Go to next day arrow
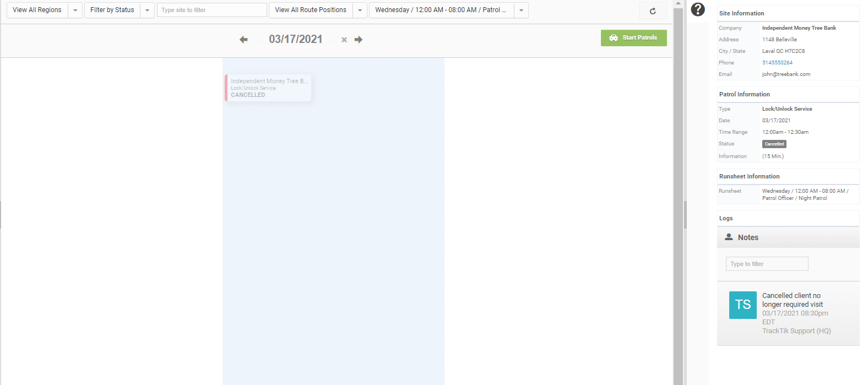868x385 pixels. pyautogui.click(x=359, y=40)
